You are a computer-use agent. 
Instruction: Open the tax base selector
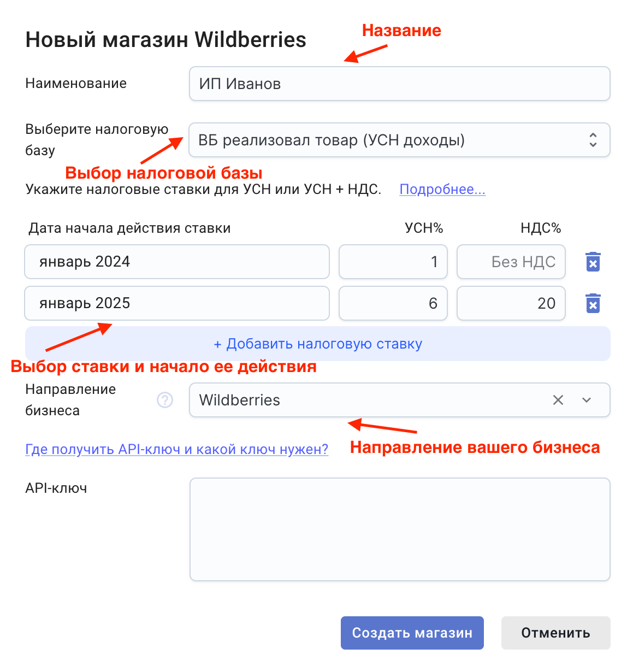399,140
